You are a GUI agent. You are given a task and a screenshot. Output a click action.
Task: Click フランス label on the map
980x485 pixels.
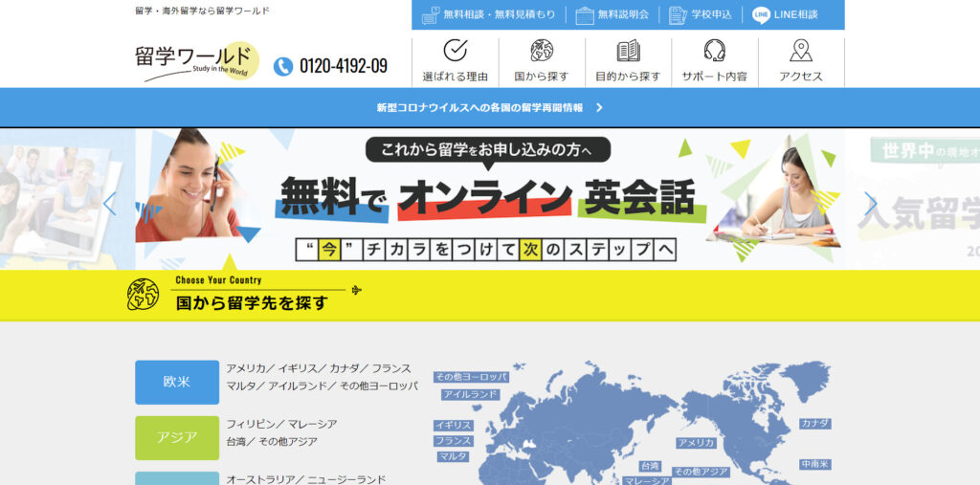point(454,441)
